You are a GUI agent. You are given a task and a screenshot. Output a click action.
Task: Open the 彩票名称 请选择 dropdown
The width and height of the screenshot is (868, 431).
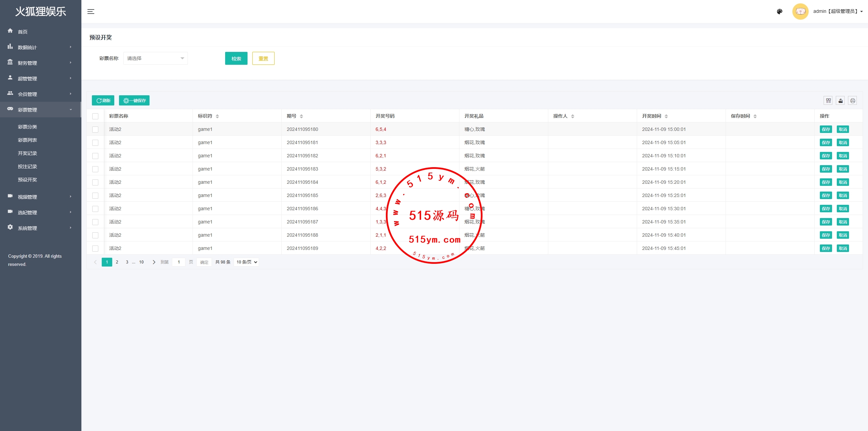coord(155,58)
